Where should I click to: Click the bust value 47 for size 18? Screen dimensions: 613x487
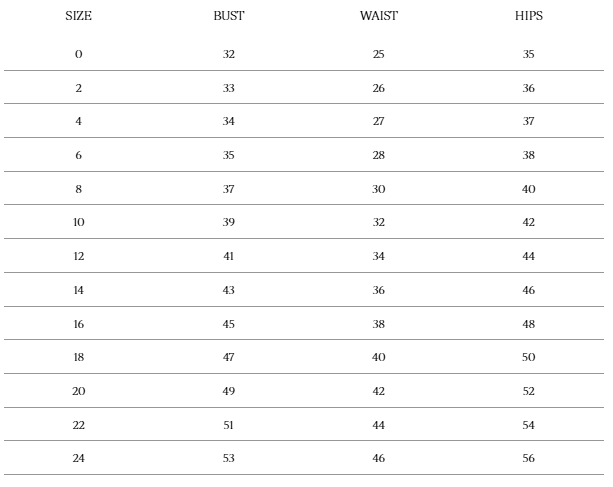pyautogui.click(x=228, y=358)
